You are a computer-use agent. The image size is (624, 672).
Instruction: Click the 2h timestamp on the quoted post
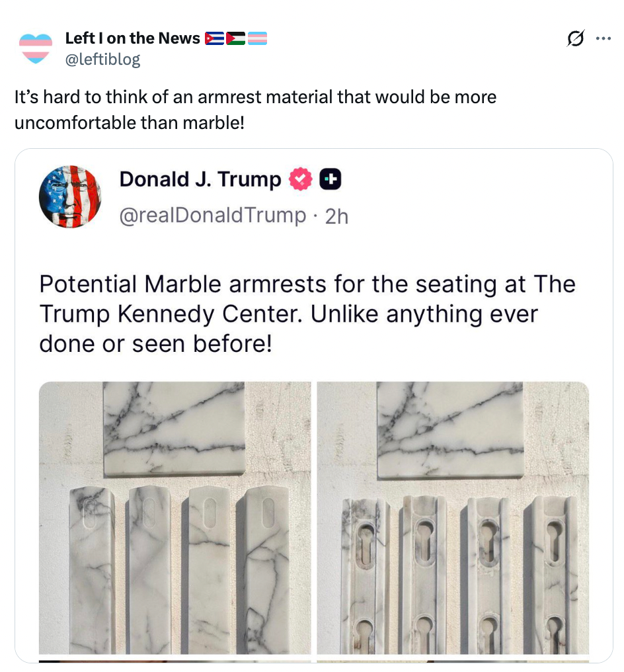(336, 216)
